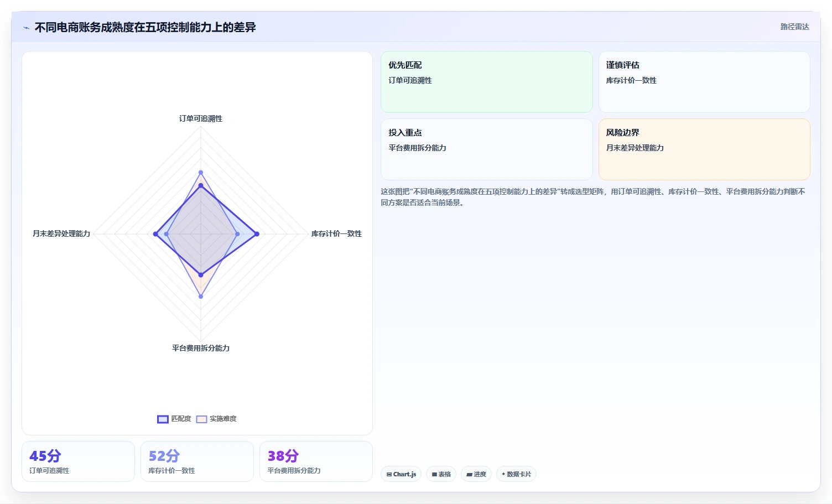Click the 45分 订单可追溯性 stat card
The width and height of the screenshot is (832, 504).
78,461
